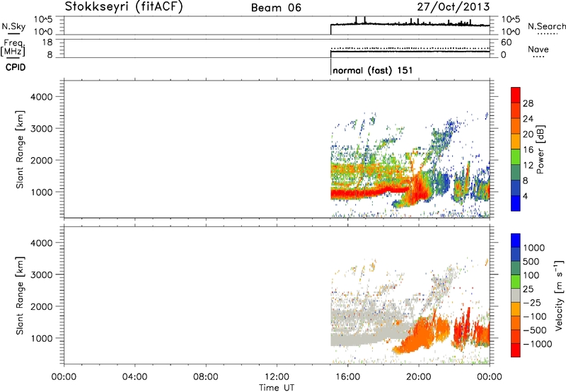The width and height of the screenshot is (566, 392).
Task: Click the date '27/Oct/2013'
Action: click(454, 6)
